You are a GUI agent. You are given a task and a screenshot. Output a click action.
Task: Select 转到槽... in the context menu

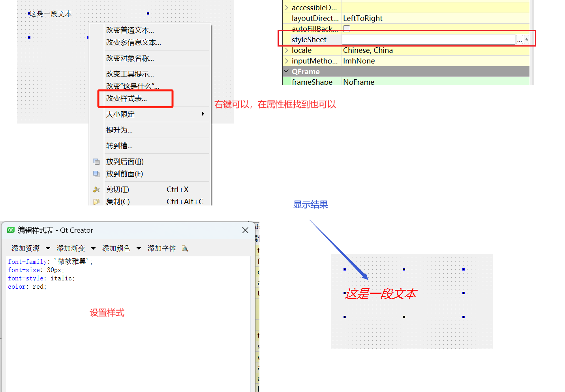(x=119, y=146)
